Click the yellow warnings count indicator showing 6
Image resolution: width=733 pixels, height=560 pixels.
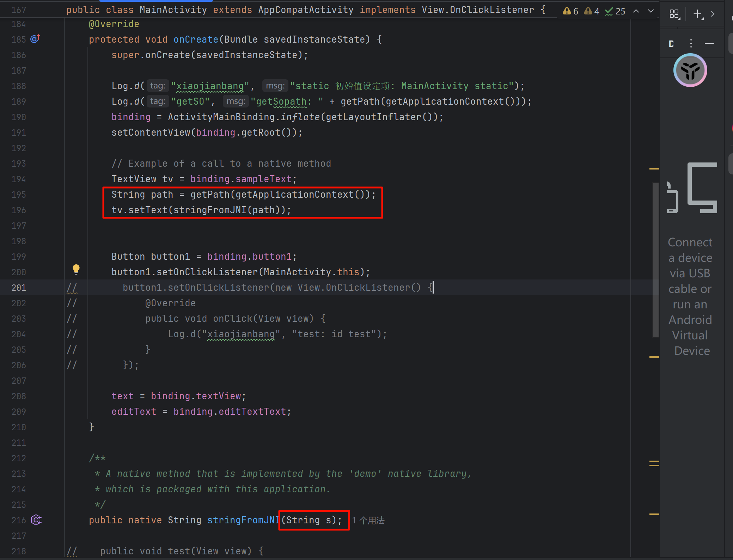coord(570,11)
